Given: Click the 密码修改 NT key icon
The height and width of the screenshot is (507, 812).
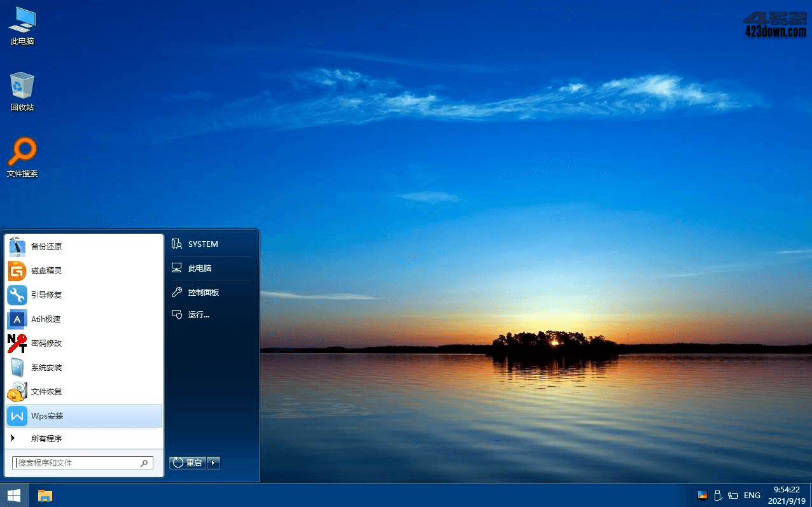Looking at the screenshot, I should [x=17, y=344].
